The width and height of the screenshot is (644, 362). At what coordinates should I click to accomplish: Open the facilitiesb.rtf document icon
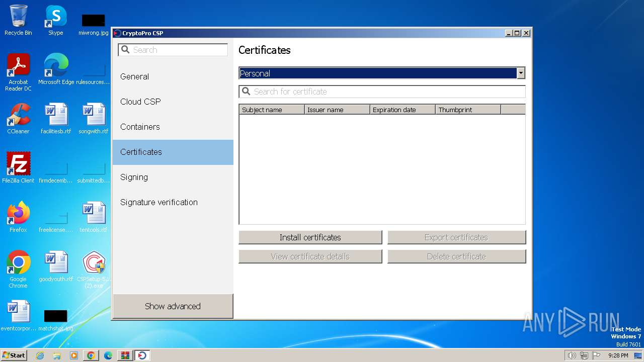tap(56, 119)
